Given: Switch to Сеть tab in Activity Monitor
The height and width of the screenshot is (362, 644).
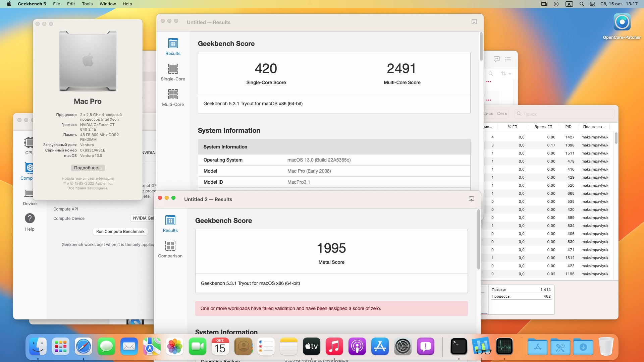Looking at the screenshot, I should pyautogui.click(x=502, y=114).
